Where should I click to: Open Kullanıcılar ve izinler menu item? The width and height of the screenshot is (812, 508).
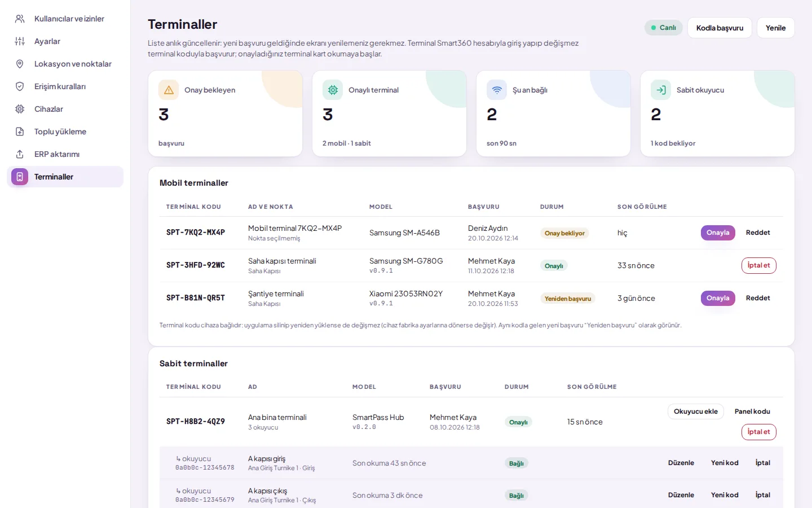coord(65,19)
